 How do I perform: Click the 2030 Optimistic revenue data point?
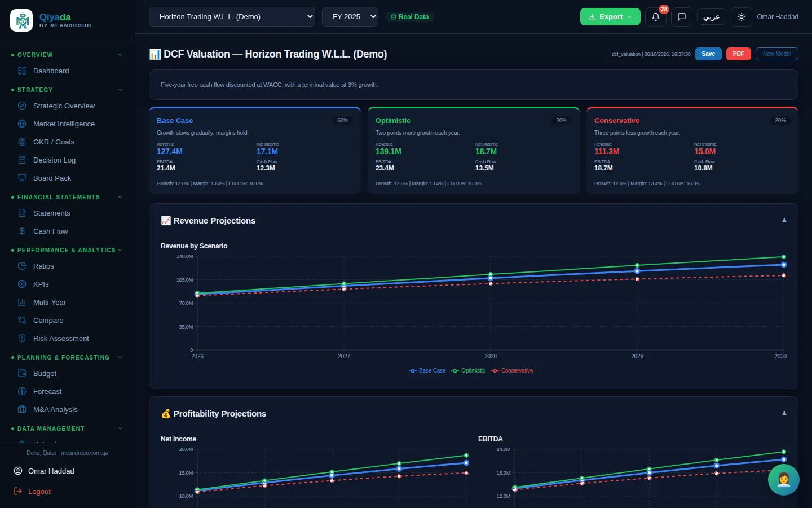click(x=784, y=257)
